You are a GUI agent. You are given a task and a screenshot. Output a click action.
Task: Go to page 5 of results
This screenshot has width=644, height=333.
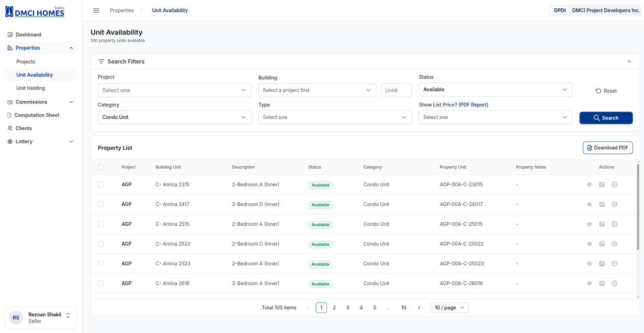(375, 308)
